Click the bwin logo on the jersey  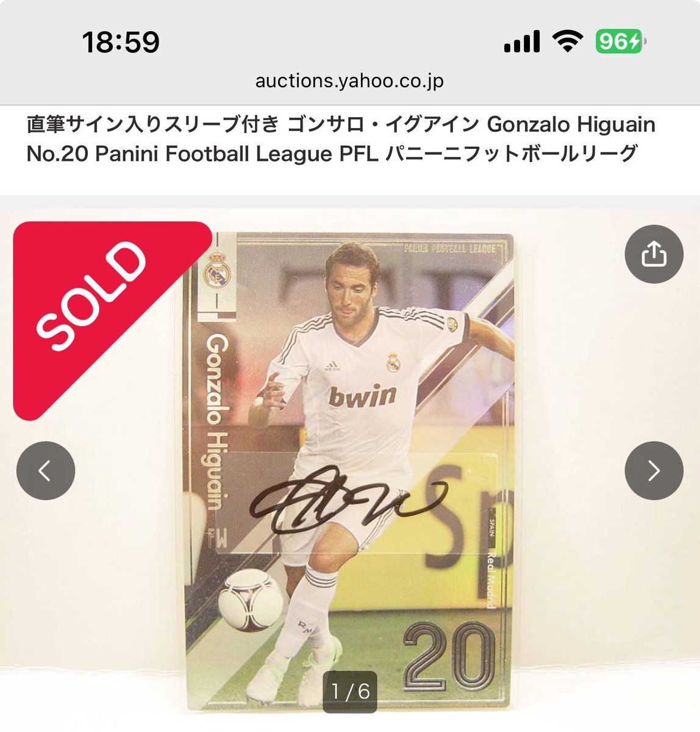(362, 395)
